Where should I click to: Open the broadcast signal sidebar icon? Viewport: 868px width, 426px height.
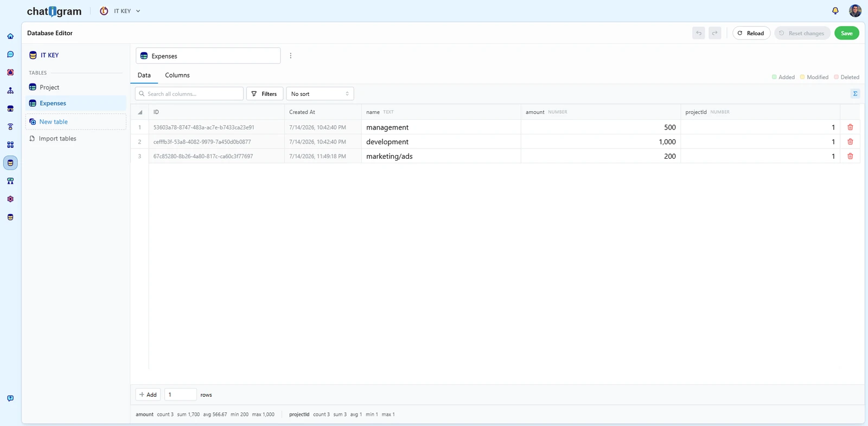10,127
